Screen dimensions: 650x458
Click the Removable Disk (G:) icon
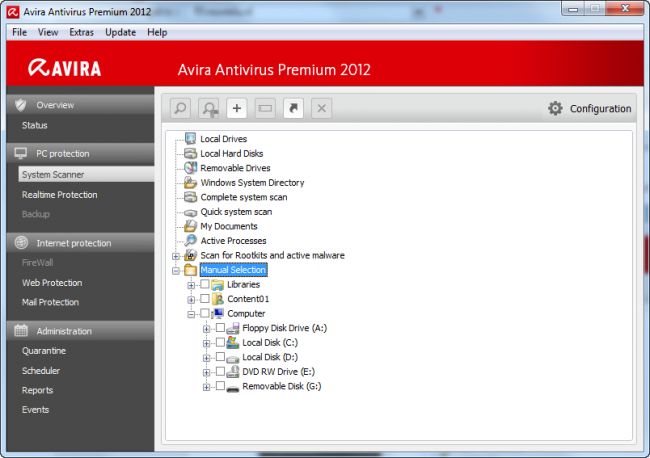(x=233, y=388)
